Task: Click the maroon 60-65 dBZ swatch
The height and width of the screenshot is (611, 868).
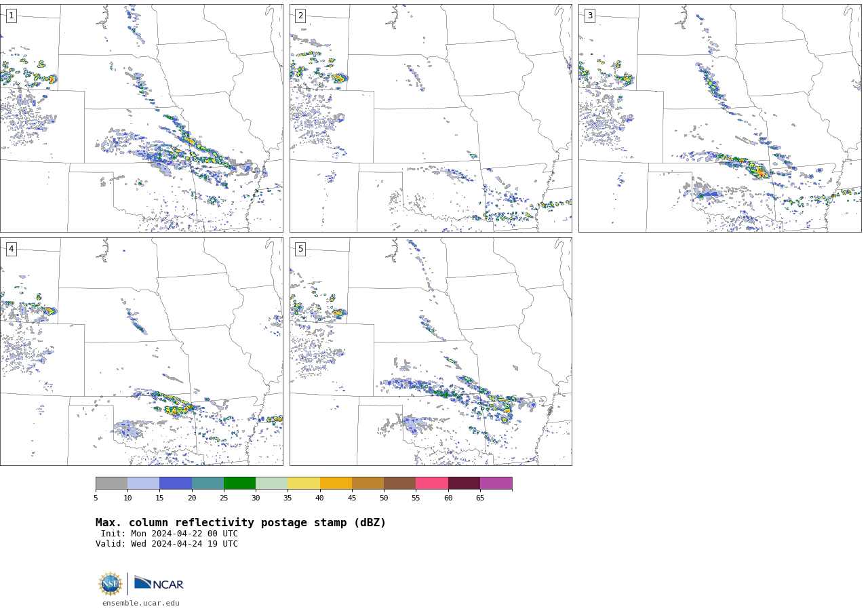Action: click(464, 483)
